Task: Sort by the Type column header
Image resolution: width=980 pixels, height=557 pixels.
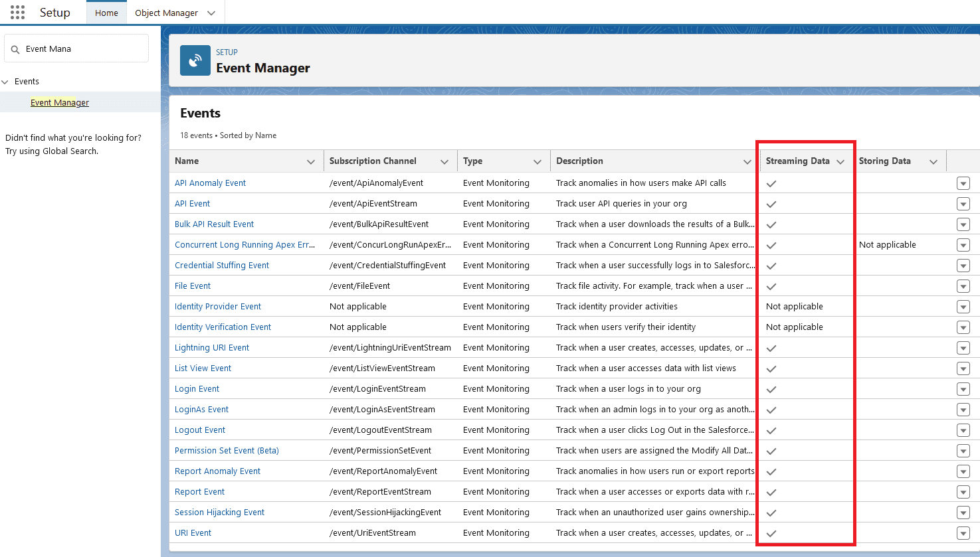Action: point(472,161)
